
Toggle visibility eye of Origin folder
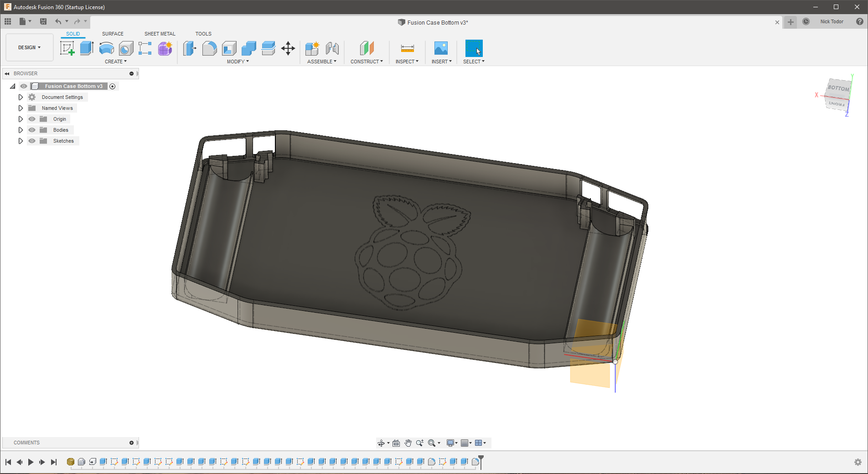[32, 119]
